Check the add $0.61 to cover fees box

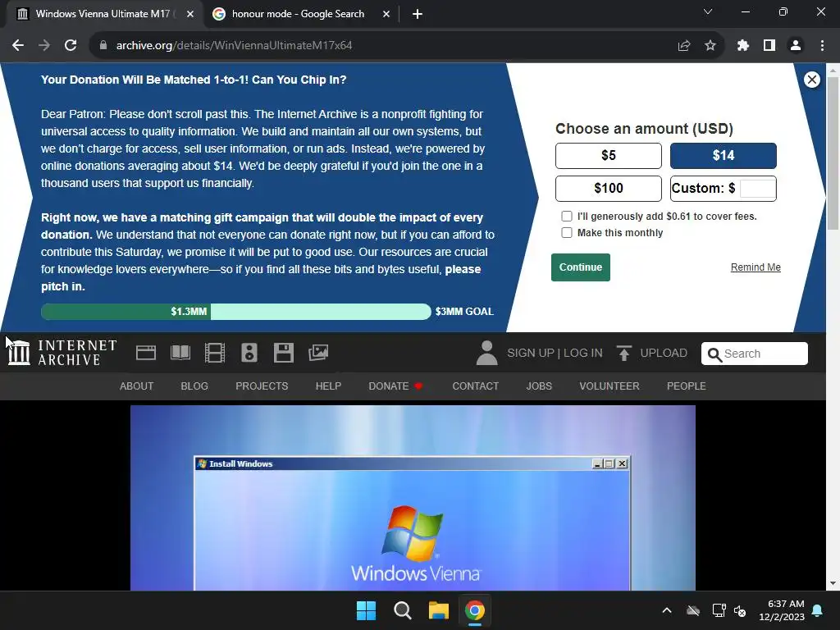coord(566,217)
